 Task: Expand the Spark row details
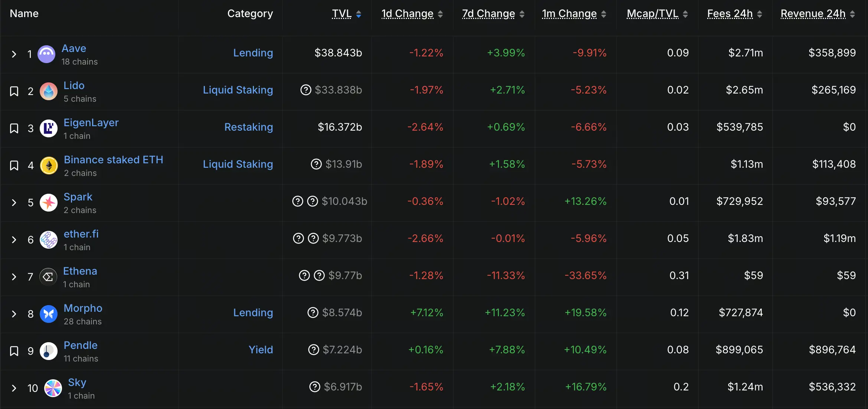point(14,203)
